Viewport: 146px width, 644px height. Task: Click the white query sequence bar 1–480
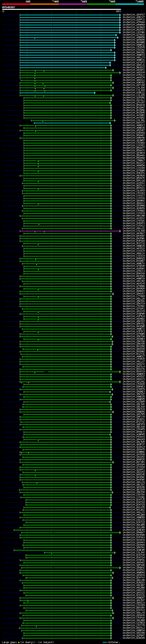[x=61, y=10]
